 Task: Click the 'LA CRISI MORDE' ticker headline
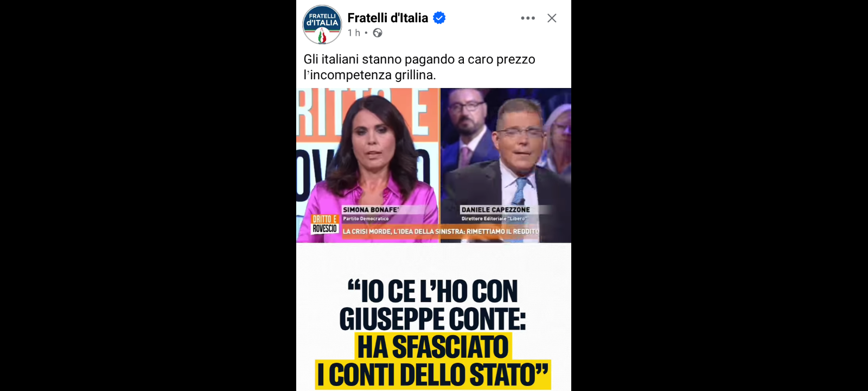[x=441, y=231]
